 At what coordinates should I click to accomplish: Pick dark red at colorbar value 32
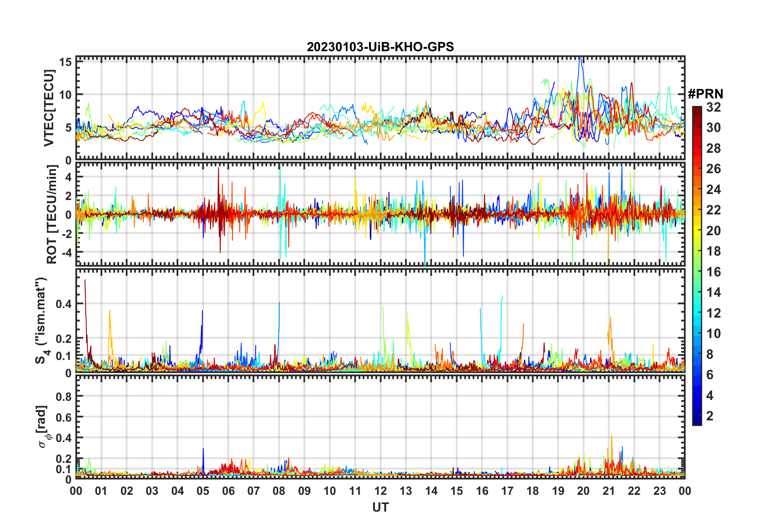pyautogui.click(x=697, y=109)
